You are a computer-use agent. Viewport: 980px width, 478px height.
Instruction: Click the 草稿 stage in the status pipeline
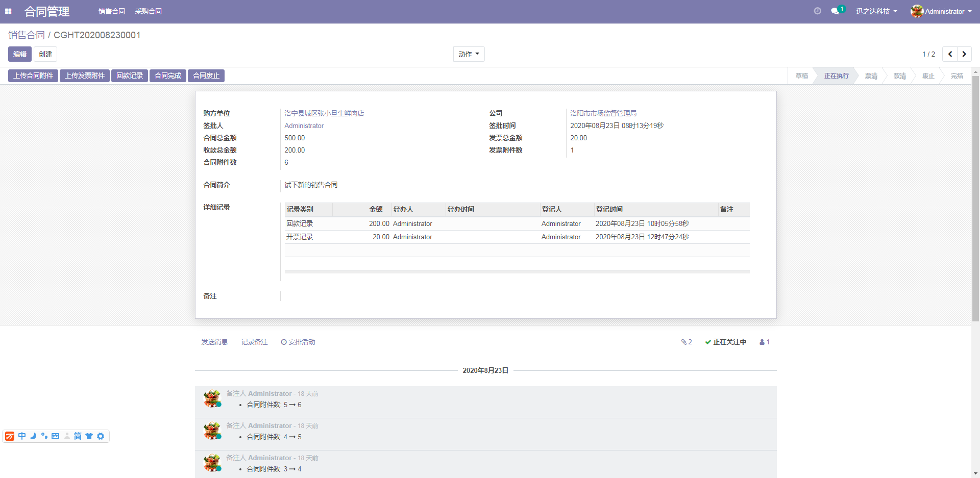click(x=801, y=76)
